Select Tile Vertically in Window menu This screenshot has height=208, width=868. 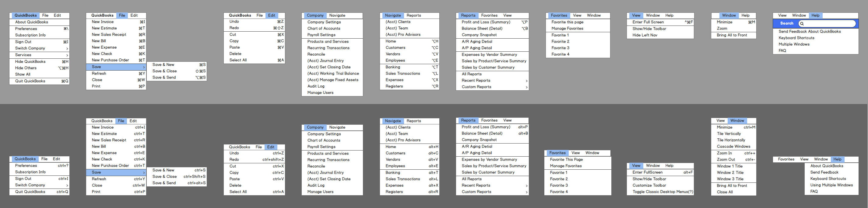coord(733,134)
